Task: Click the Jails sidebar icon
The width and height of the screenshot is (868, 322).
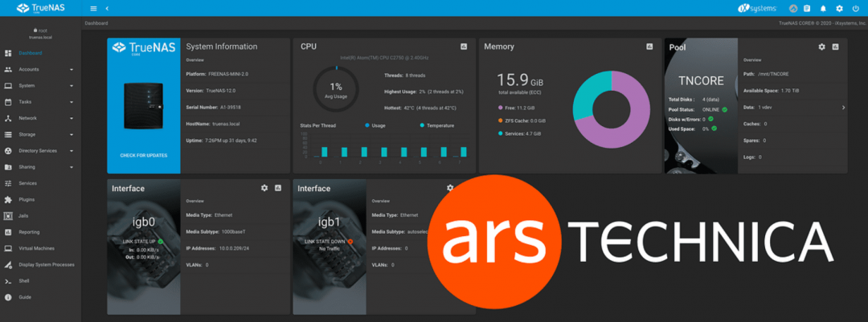Action: coord(8,216)
